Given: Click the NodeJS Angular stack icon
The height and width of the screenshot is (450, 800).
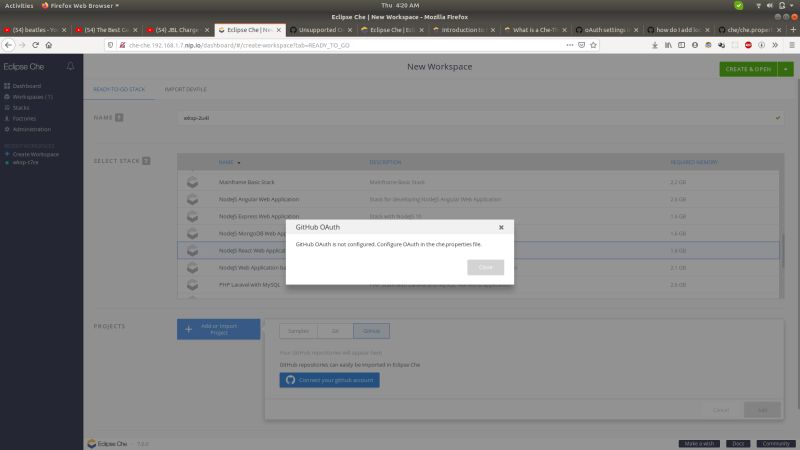Looking at the screenshot, I should 192,199.
